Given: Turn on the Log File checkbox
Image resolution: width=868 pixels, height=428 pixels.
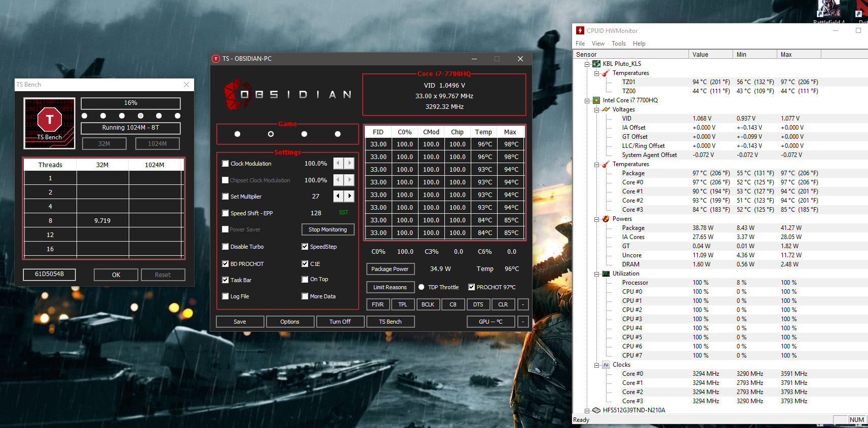Looking at the screenshot, I should (x=225, y=296).
